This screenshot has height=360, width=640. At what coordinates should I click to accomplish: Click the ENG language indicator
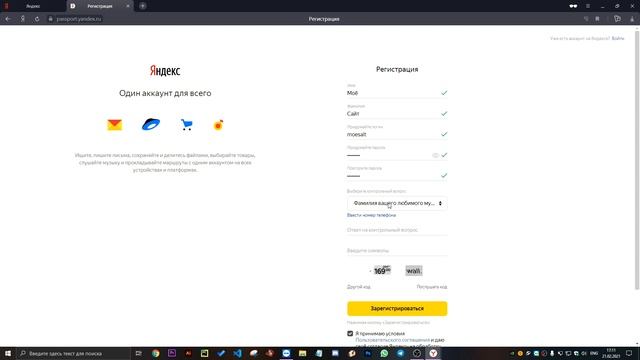pos(594,353)
